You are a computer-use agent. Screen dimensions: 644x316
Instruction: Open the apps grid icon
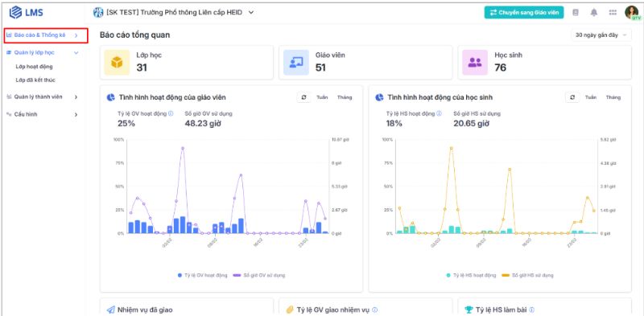pos(613,13)
